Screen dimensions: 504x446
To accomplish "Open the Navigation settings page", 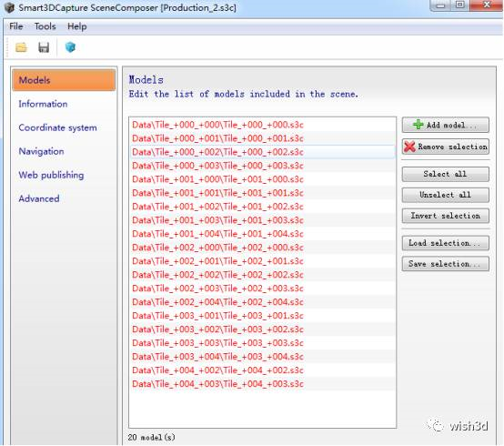I will [41, 151].
